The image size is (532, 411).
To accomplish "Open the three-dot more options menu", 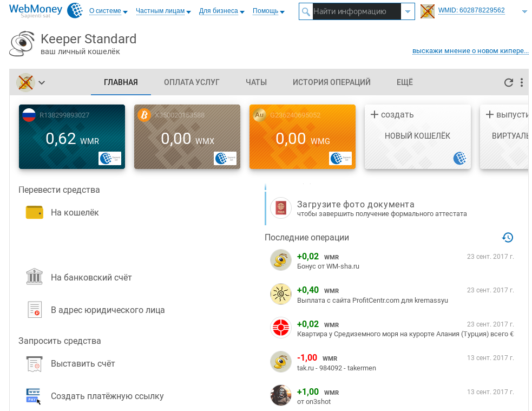I will tap(522, 82).
